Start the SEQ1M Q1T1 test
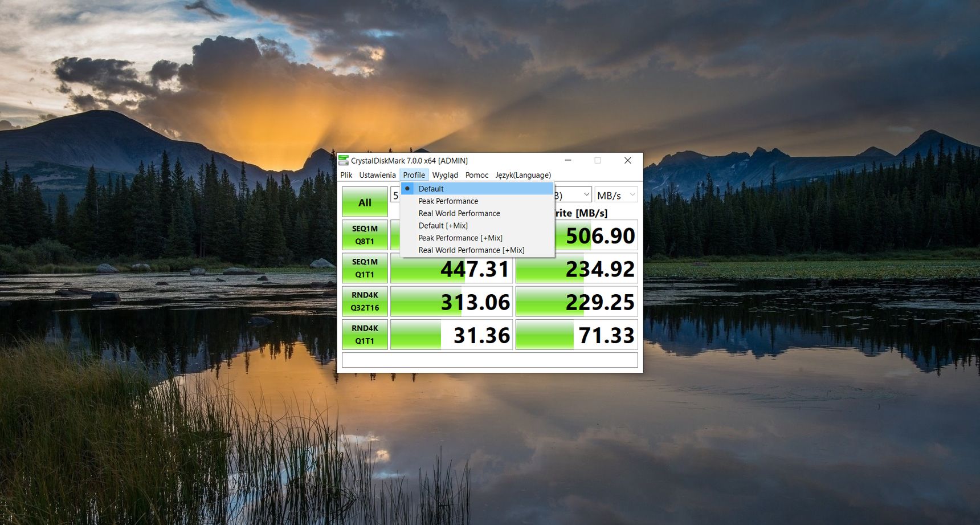 365,268
